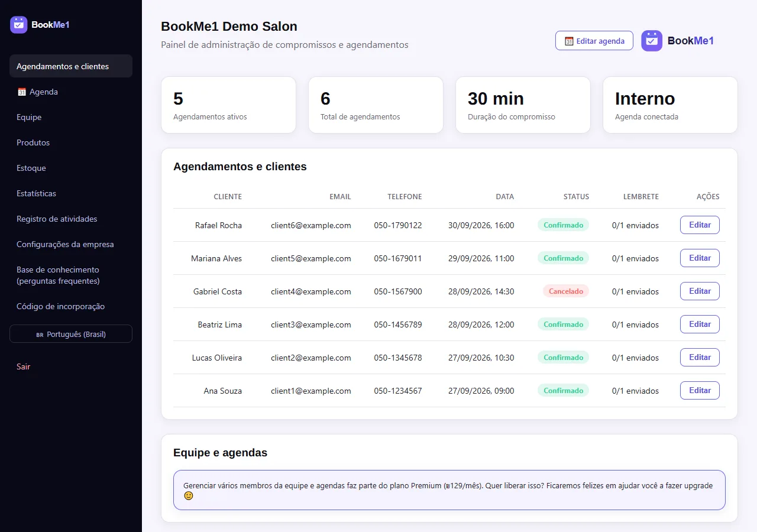Click the Duração do compromisso card

(x=523, y=105)
